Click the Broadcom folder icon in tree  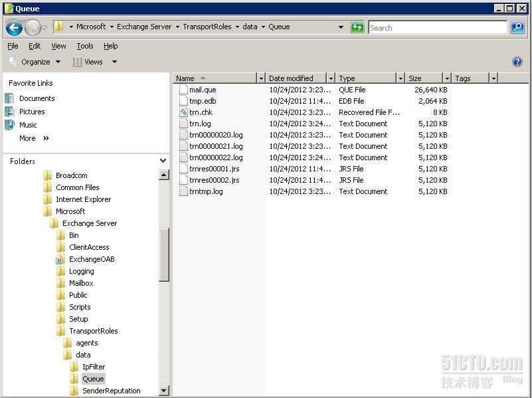(x=48, y=175)
